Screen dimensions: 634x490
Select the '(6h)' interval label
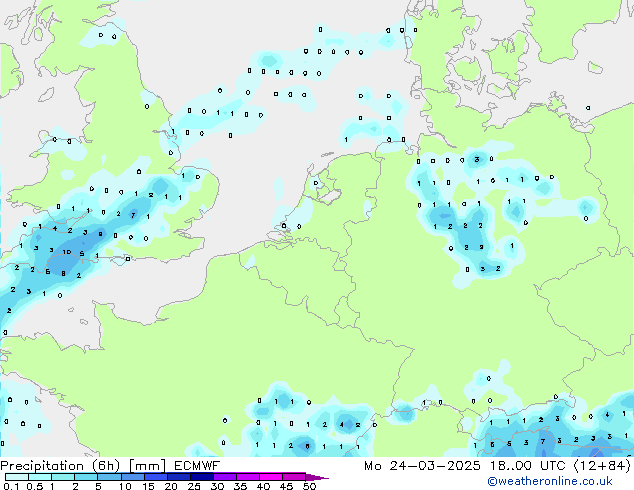pos(106,466)
